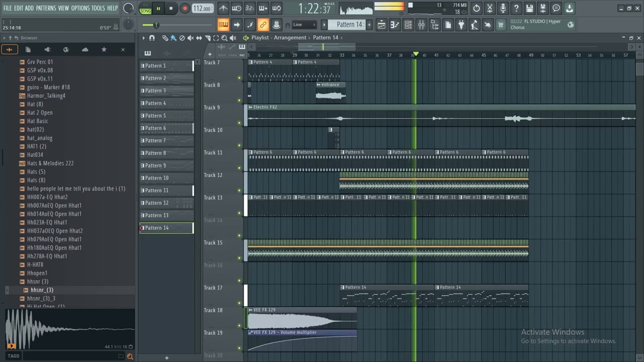Viewport: 644px width, 362px height.
Task: Open Electric FX2 clip menu arrow
Action: click(251, 107)
